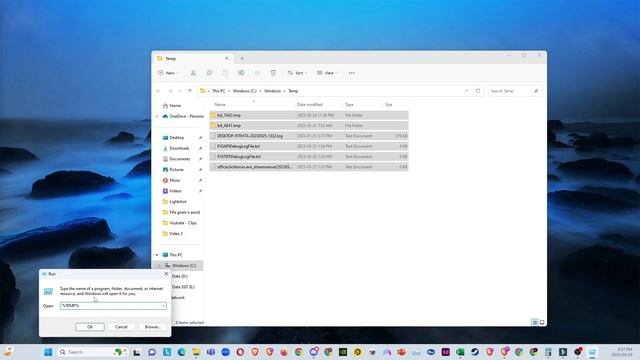This screenshot has width=640, height=360.
Task: Open Videos in the navigation pane
Action: (175, 191)
